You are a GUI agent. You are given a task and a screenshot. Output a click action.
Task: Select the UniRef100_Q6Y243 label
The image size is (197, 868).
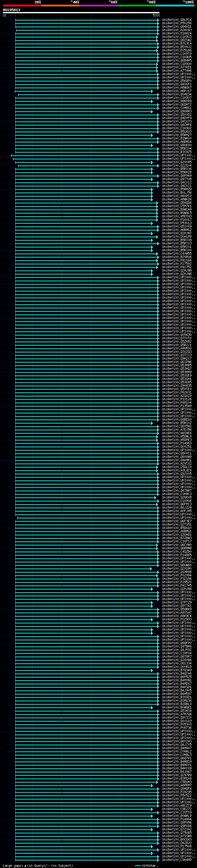[x=177, y=741]
